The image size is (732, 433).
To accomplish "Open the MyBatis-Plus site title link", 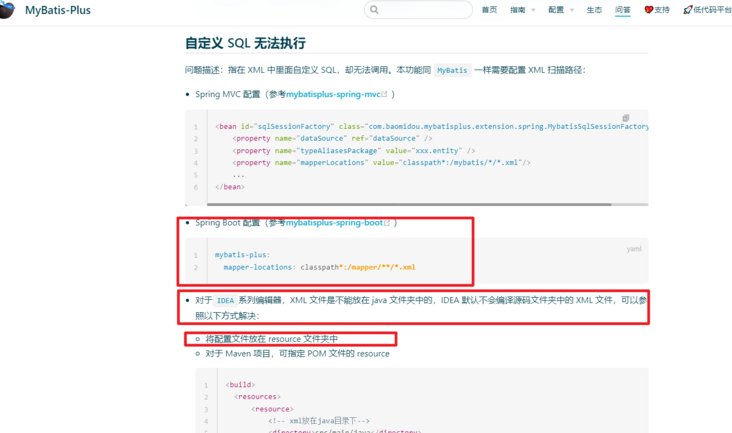I will pos(58,10).
